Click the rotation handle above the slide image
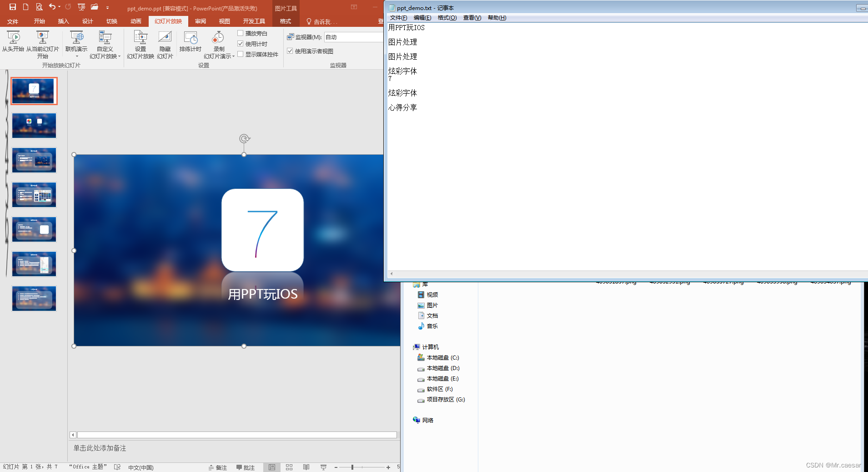The width and height of the screenshot is (868, 472). [x=245, y=139]
